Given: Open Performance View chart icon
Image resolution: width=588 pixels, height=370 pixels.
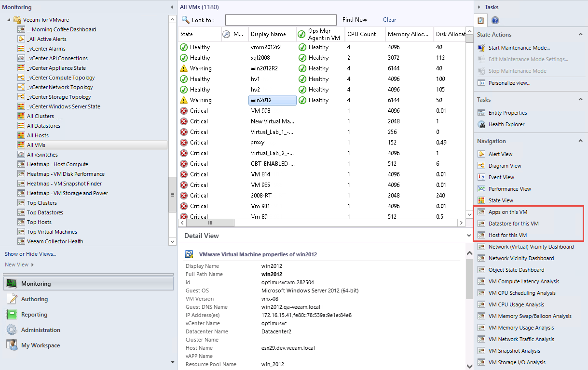Looking at the screenshot, I should 481,189.
